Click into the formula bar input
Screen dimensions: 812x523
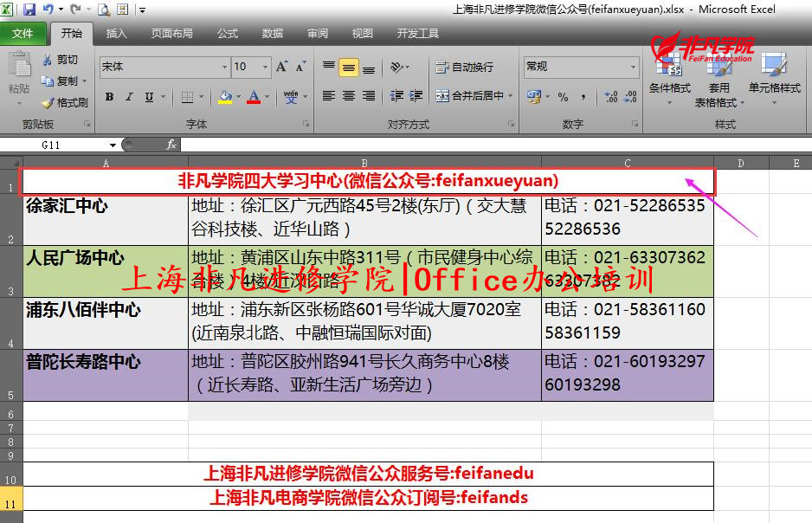click(494, 145)
